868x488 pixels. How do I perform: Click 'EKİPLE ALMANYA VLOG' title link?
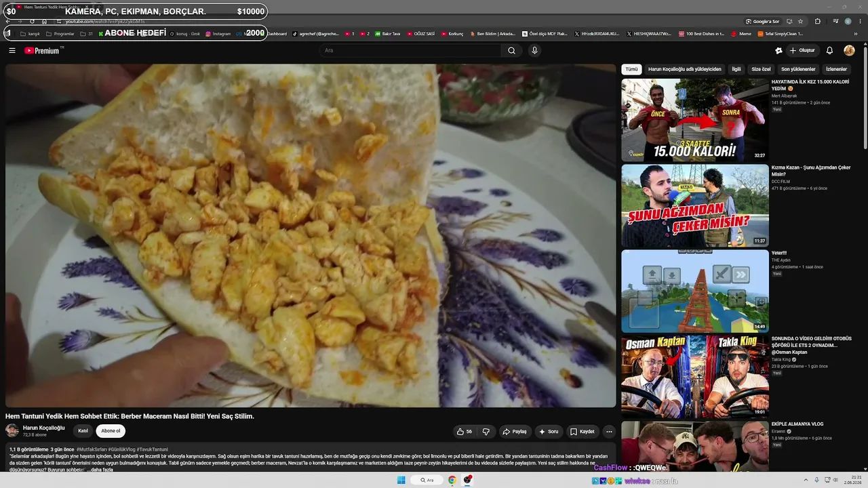pyautogui.click(x=797, y=424)
